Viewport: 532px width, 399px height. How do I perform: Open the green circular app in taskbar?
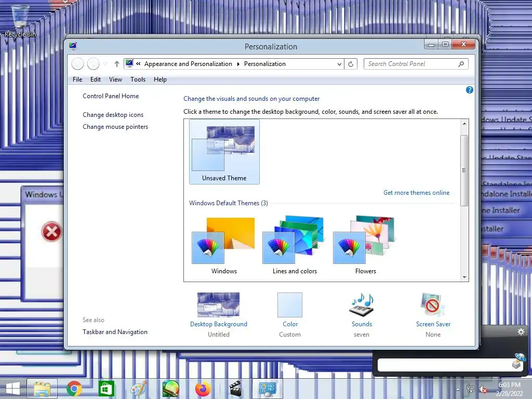point(170,389)
